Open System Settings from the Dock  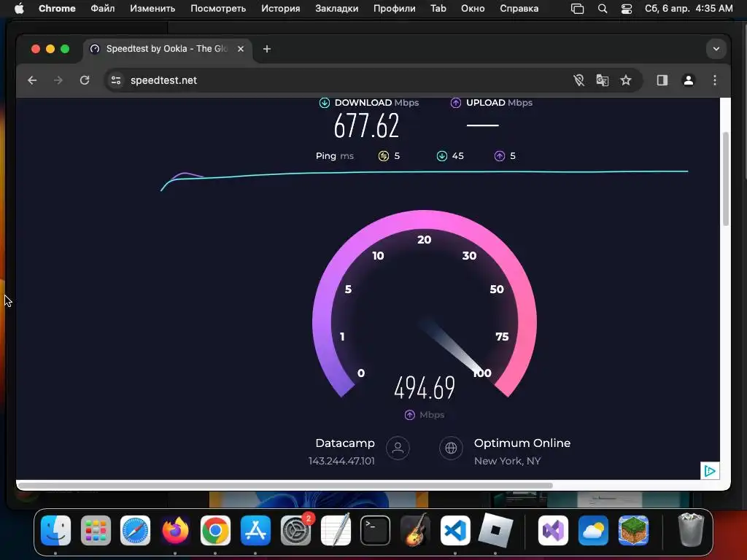tap(295, 531)
